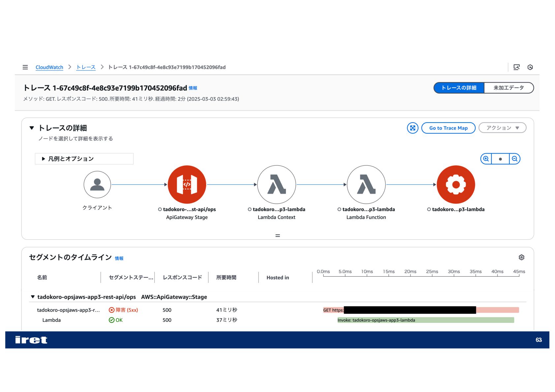Image resolution: width=555 pixels, height=392 pixels.
Task: Switch to 未加工データ tab
Action: (509, 88)
